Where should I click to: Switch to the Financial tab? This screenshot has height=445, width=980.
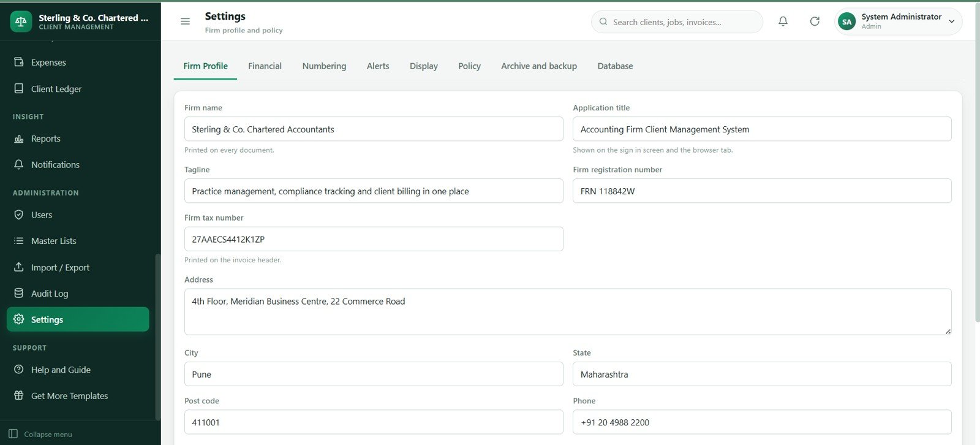pyautogui.click(x=265, y=66)
